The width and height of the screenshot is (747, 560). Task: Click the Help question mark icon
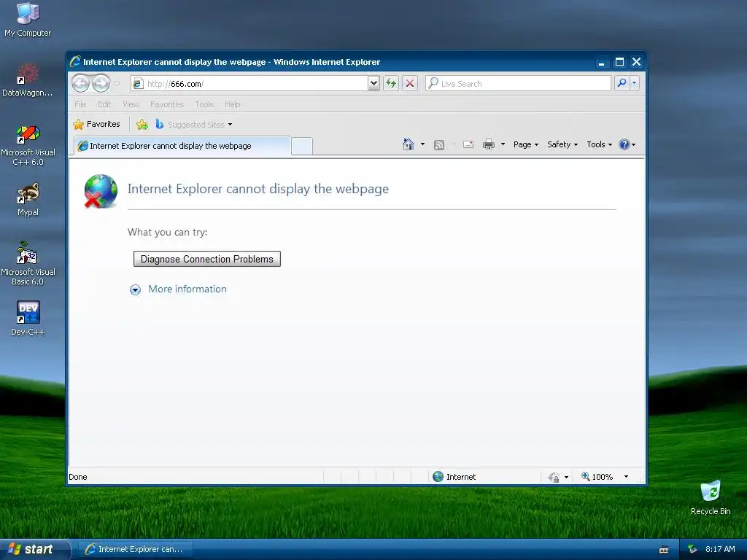[624, 144]
